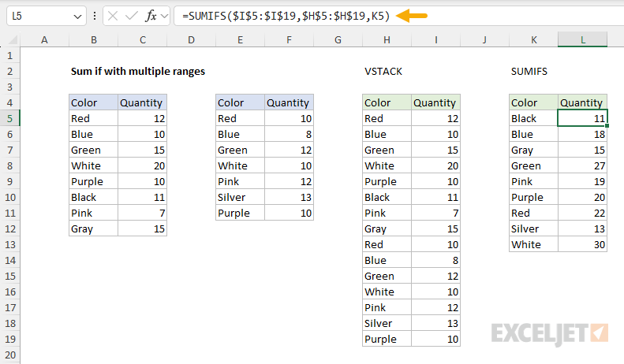Click the fill handle of cell L5
The height and width of the screenshot is (364, 624).
pos(607,125)
